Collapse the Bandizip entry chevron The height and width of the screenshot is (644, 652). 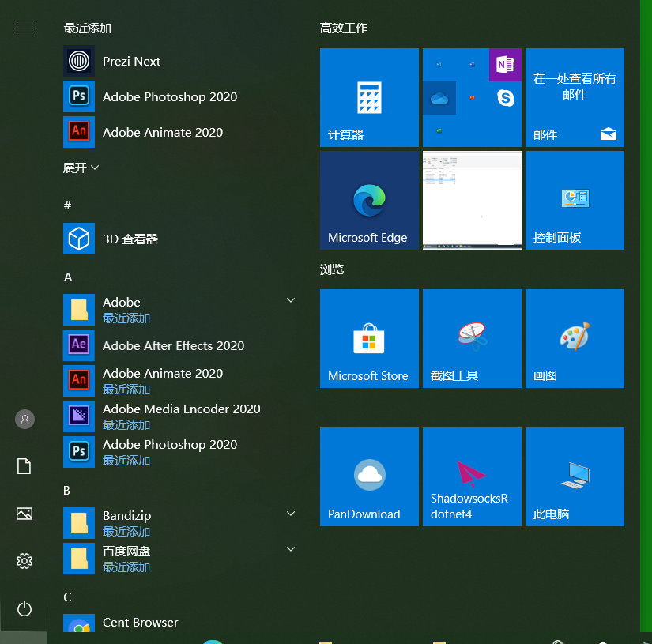coord(290,514)
